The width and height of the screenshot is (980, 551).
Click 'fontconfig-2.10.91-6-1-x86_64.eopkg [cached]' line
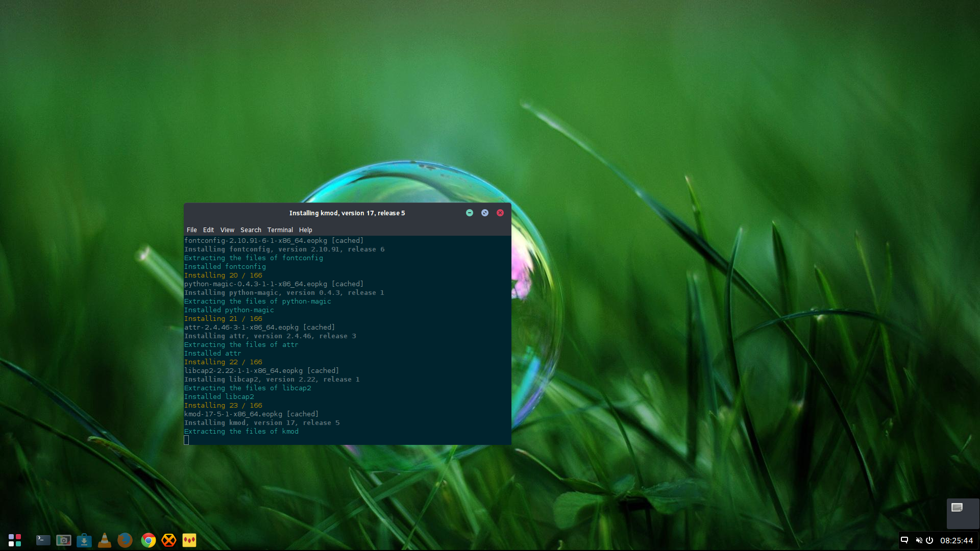point(274,241)
